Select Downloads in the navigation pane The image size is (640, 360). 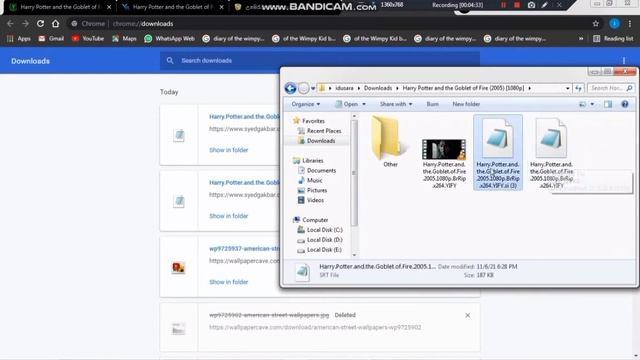316,141
